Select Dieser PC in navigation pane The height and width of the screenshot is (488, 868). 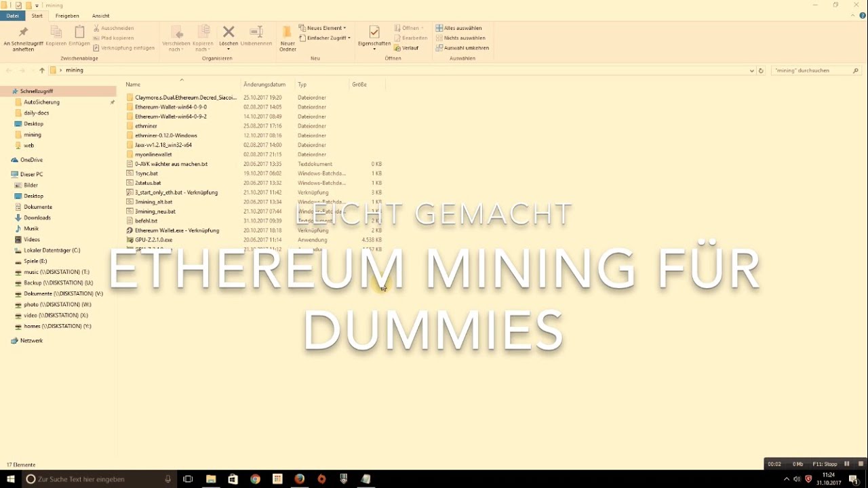point(31,174)
